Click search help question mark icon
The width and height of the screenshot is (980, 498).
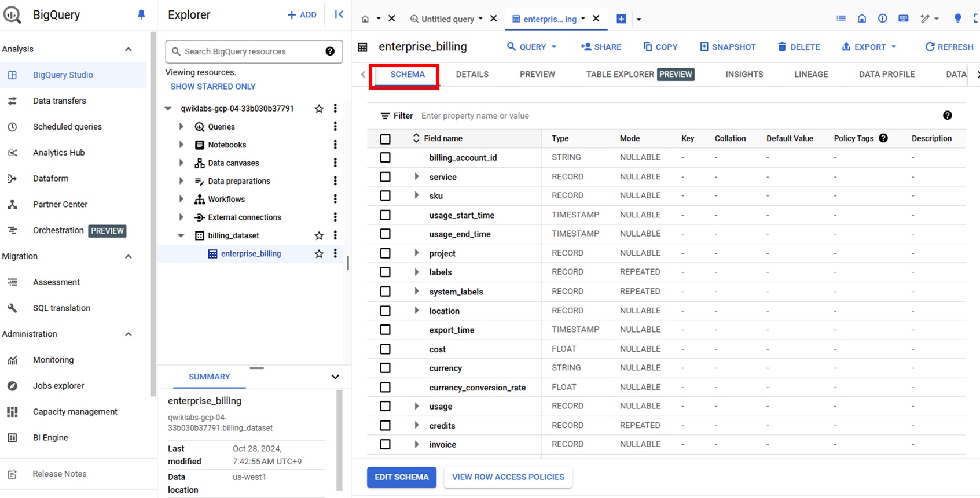(330, 51)
